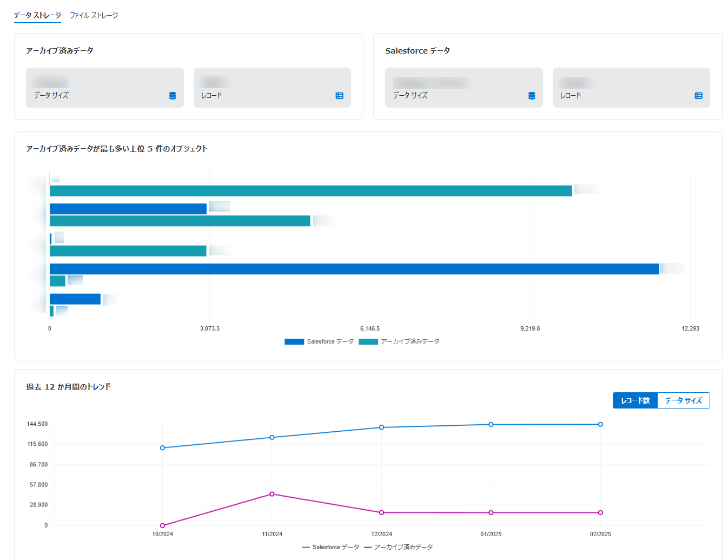Toggle trend chart to レコード数
Screen dimensions: 728x560
click(635, 400)
